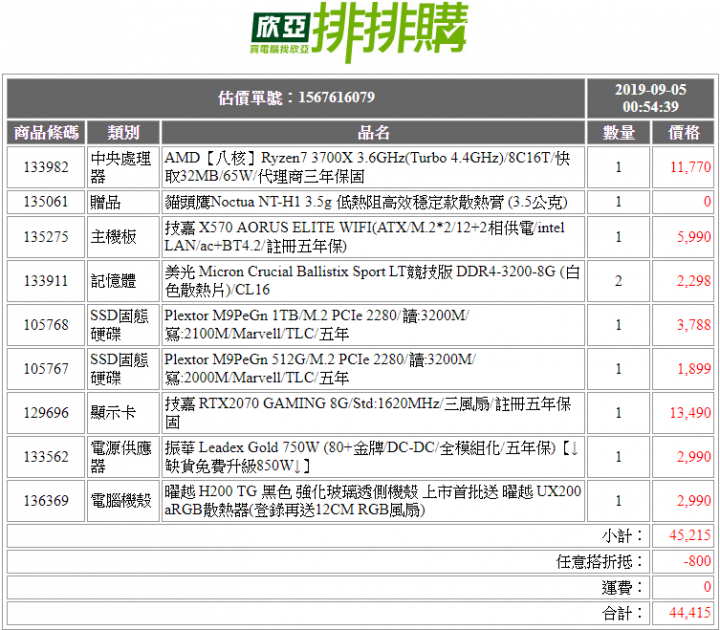This screenshot has height=630, width=720.
Task: Select barcode 105768
Action: 46,325
